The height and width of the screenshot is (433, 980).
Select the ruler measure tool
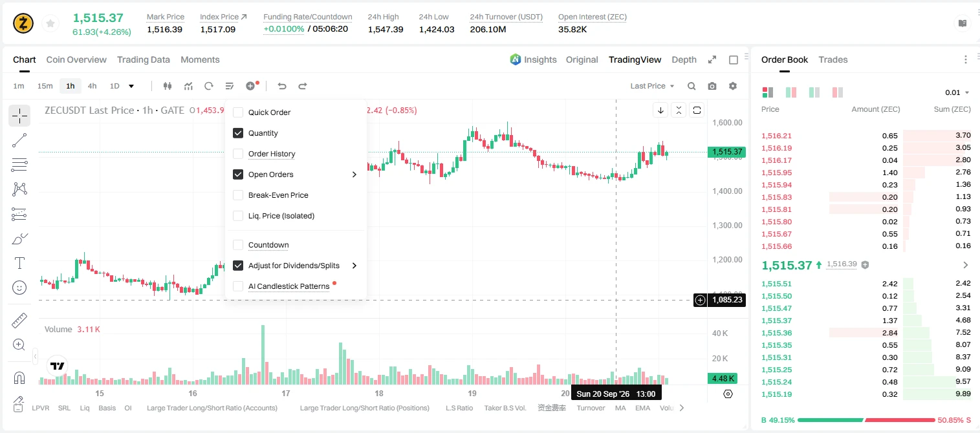click(x=19, y=321)
